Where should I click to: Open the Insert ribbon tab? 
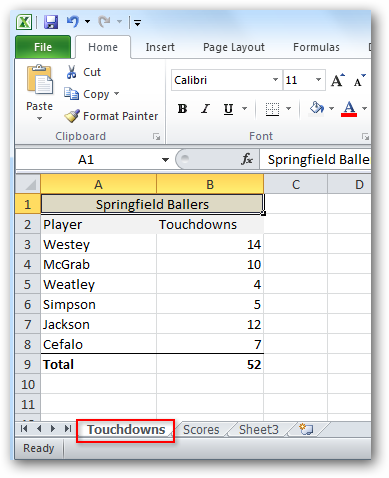coord(160,47)
